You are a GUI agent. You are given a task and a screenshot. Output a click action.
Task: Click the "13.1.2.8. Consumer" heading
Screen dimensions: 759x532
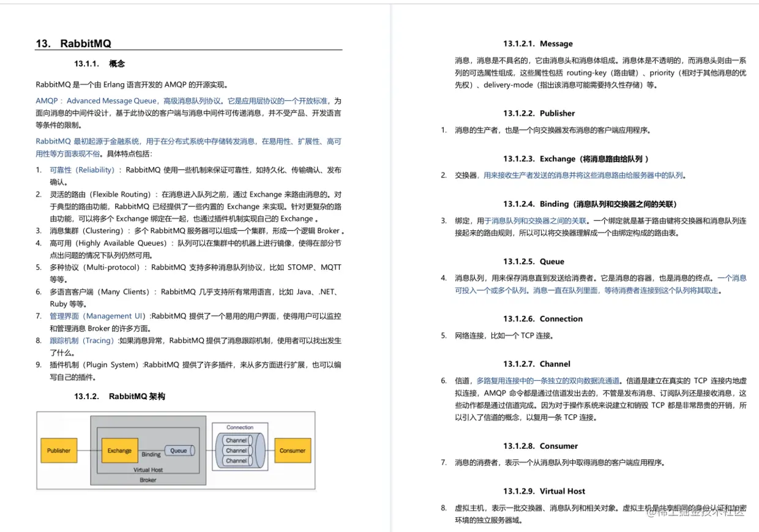click(540, 446)
